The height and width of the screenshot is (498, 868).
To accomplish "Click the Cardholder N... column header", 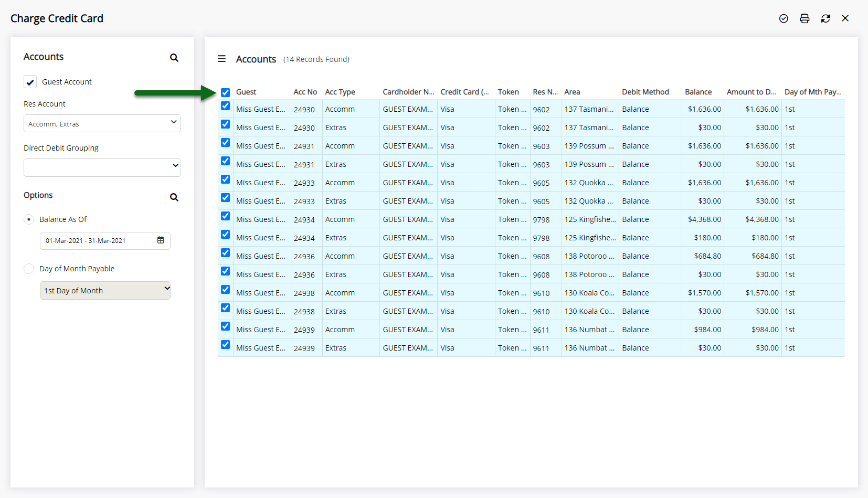I will tap(408, 92).
